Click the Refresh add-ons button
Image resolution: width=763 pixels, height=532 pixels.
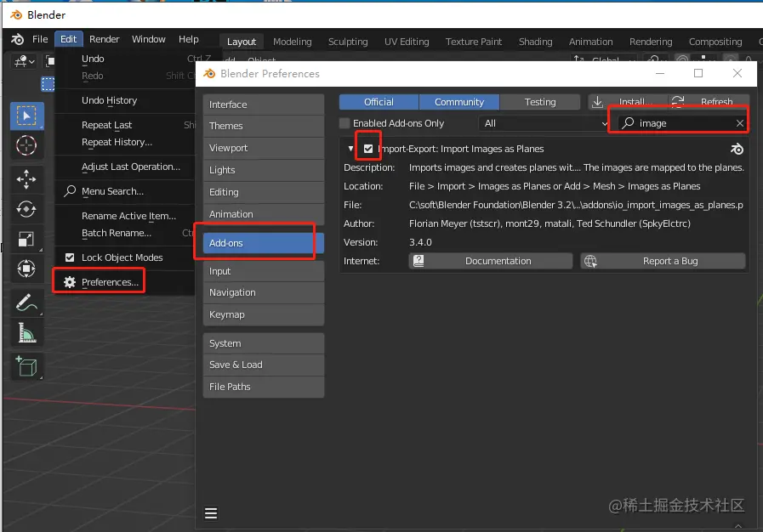[x=709, y=102]
